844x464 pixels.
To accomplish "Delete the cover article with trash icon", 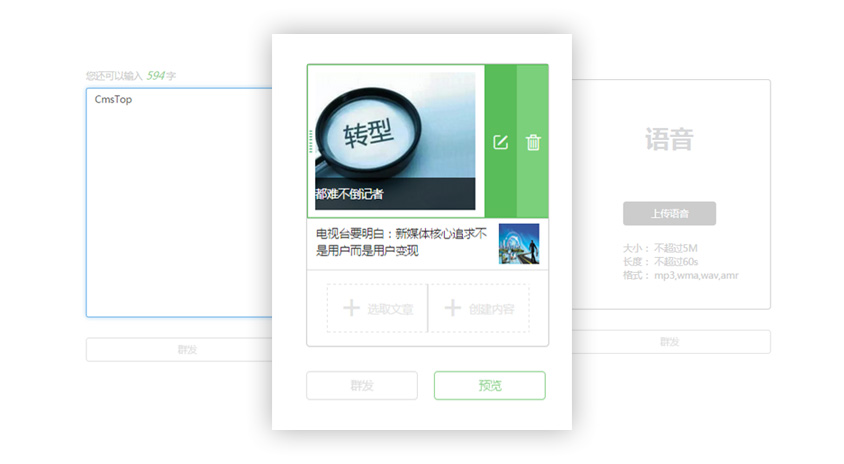I will [533, 142].
